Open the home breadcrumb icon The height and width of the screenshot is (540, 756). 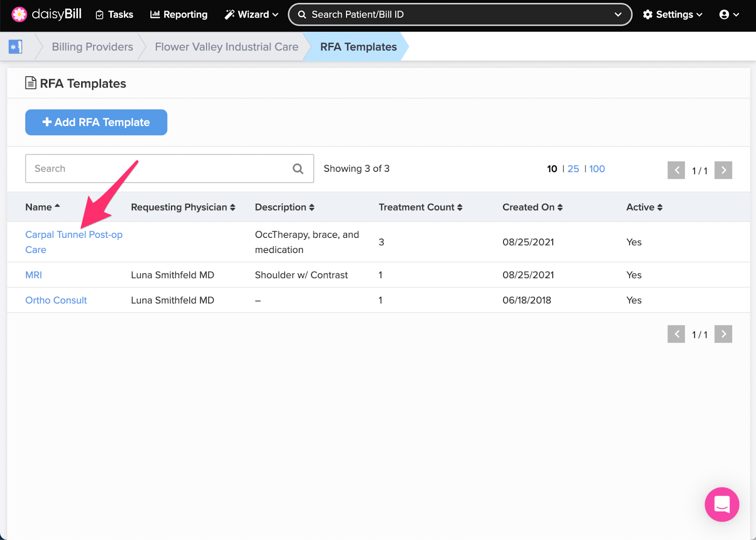(x=16, y=47)
